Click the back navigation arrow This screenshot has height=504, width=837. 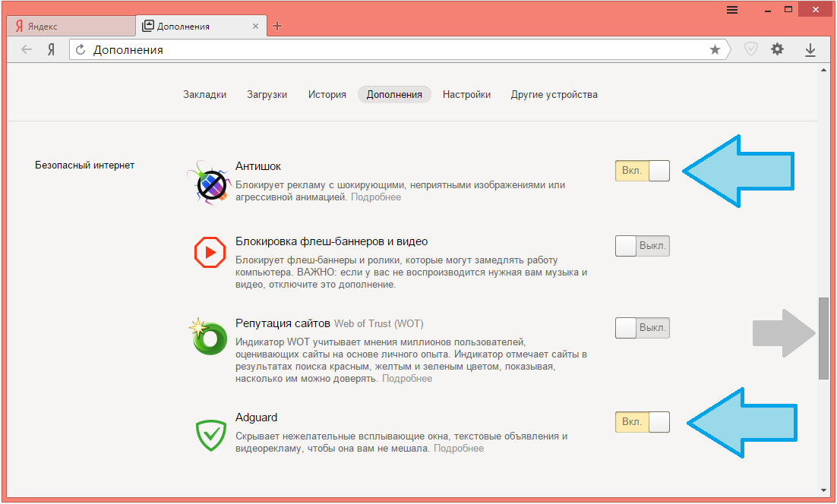(26, 49)
